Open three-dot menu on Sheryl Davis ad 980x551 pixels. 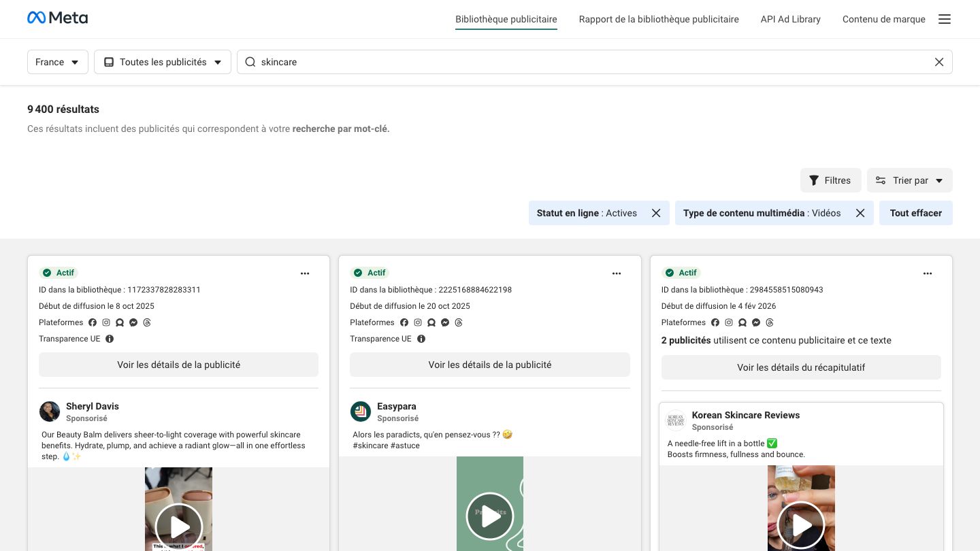point(305,273)
